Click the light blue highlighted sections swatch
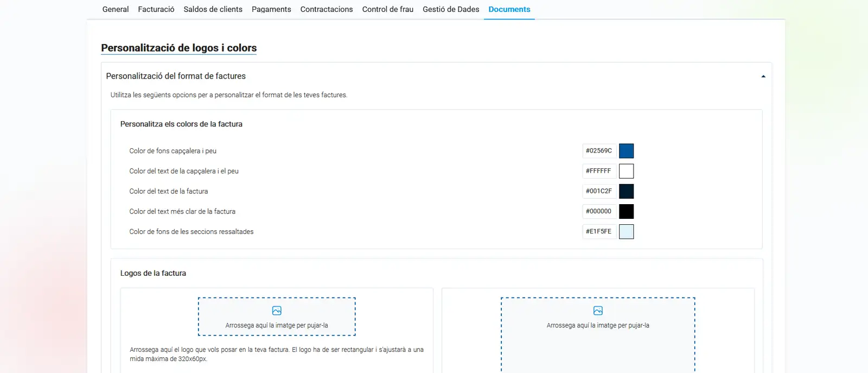The image size is (868, 373). coord(626,232)
